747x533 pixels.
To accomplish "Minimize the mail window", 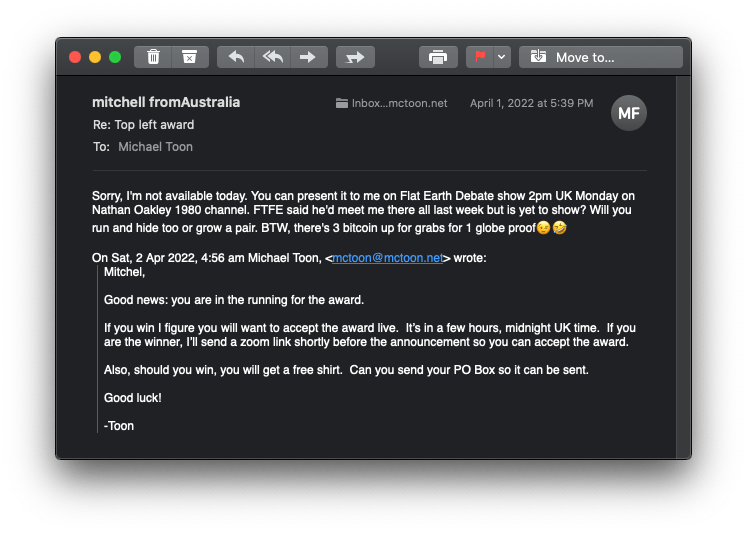I will (95, 57).
